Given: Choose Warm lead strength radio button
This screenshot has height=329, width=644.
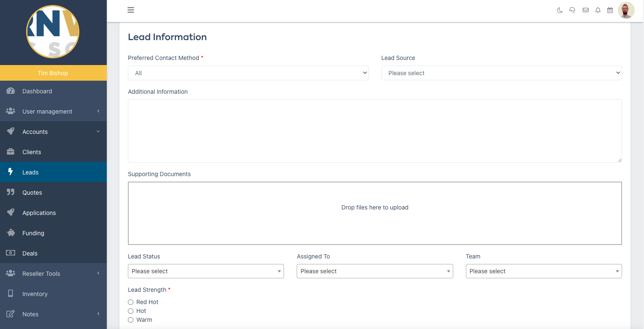Looking at the screenshot, I should click(131, 320).
